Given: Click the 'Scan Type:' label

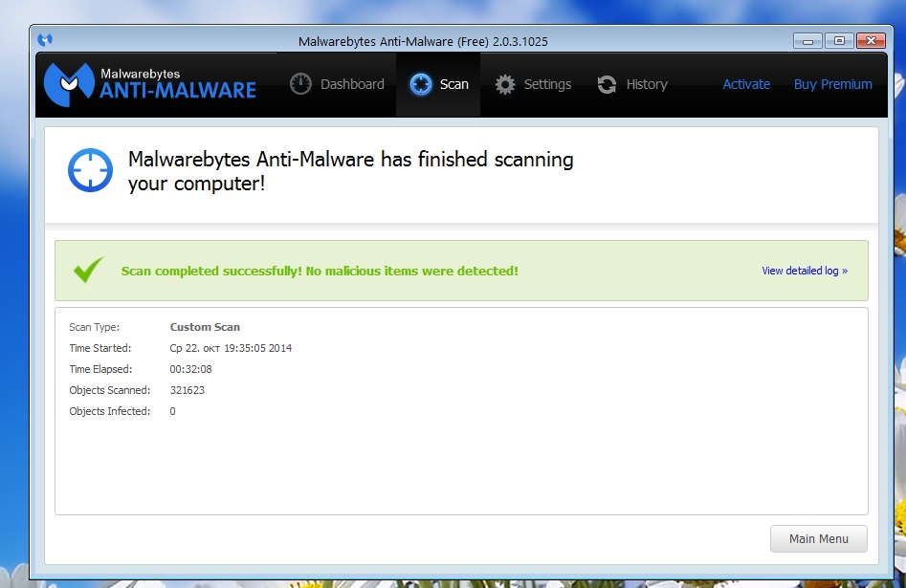Looking at the screenshot, I should pos(95,327).
